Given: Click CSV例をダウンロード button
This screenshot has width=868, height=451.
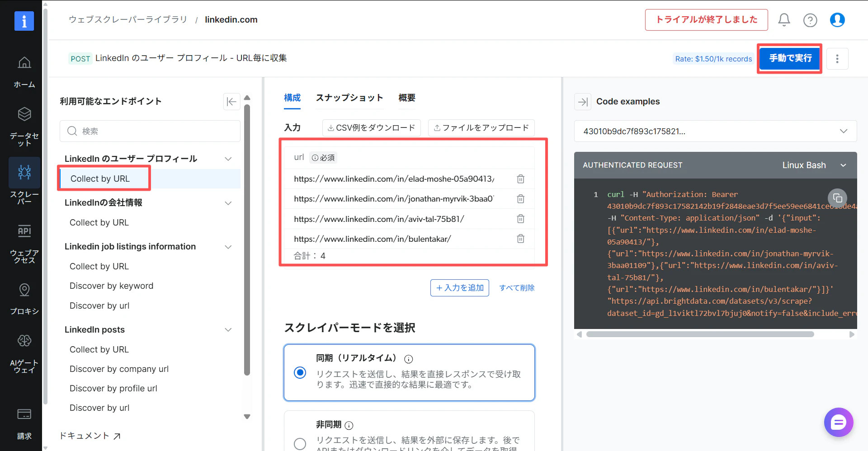Looking at the screenshot, I should tap(372, 128).
